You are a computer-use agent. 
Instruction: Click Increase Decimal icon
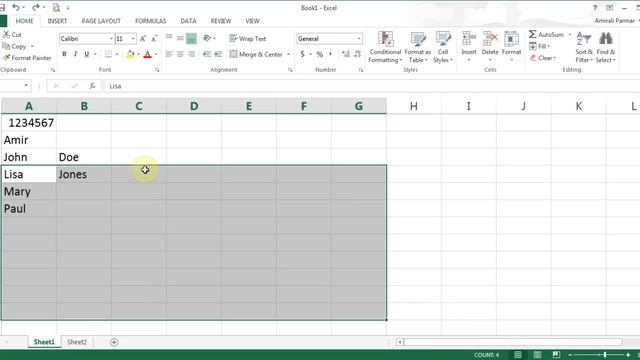346,54
